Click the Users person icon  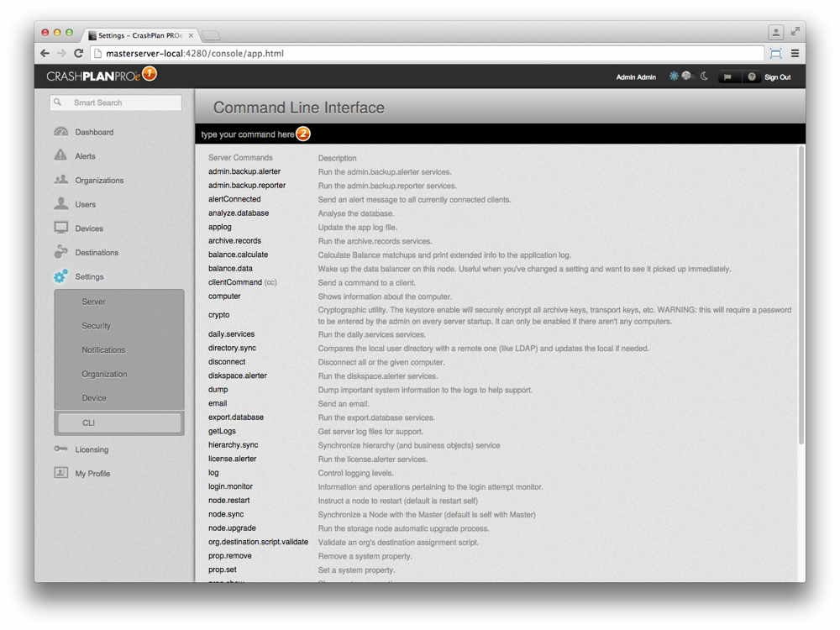click(x=60, y=204)
